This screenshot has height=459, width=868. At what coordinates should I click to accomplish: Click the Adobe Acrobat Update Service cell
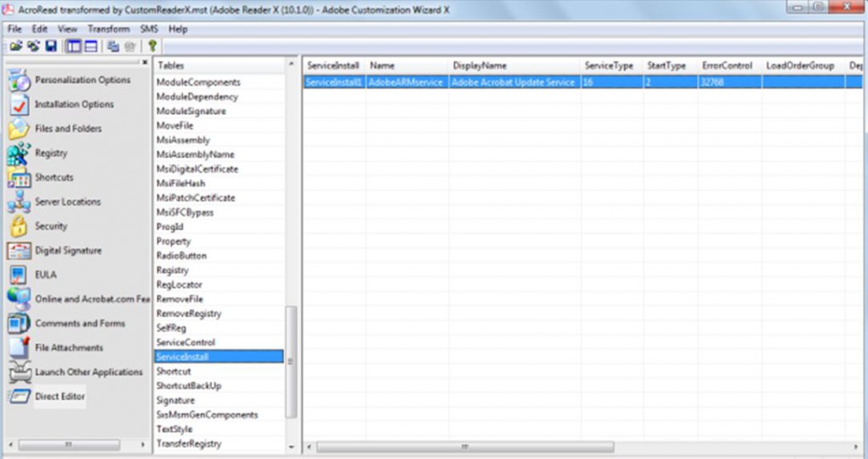pos(515,82)
